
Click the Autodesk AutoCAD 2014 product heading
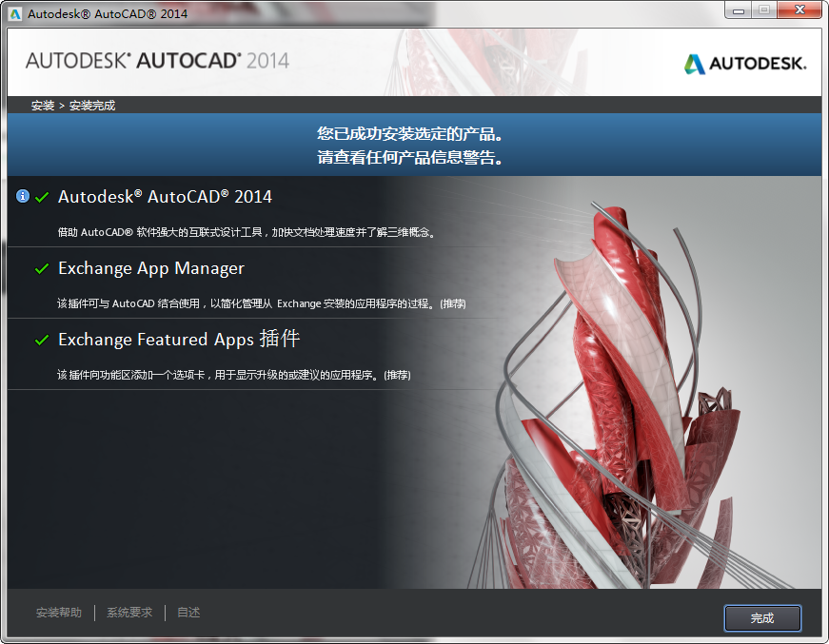pyautogui.click(x=167, y=196)
